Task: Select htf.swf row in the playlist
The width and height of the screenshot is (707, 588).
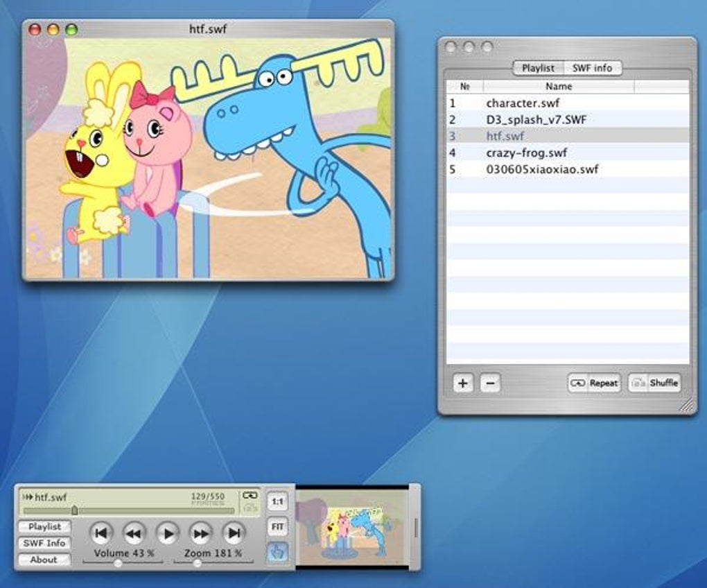Action: (x=568, y=136)
